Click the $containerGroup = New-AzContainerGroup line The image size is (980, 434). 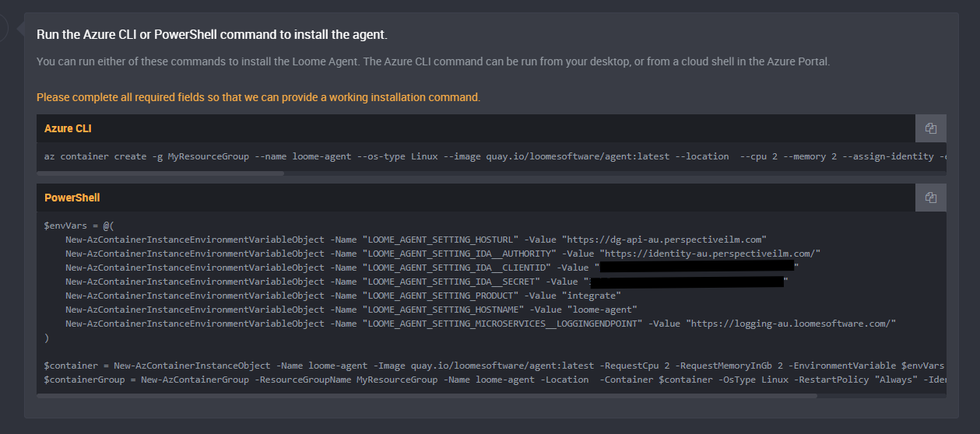pos(495,379)
